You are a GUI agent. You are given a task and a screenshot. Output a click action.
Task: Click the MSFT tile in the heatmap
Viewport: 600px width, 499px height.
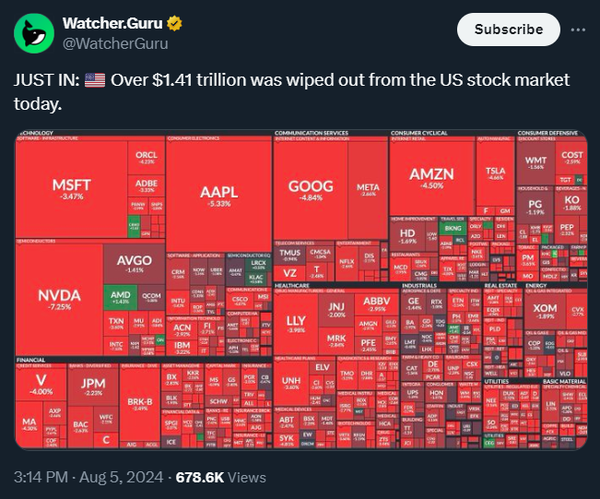tap(72, 190)
